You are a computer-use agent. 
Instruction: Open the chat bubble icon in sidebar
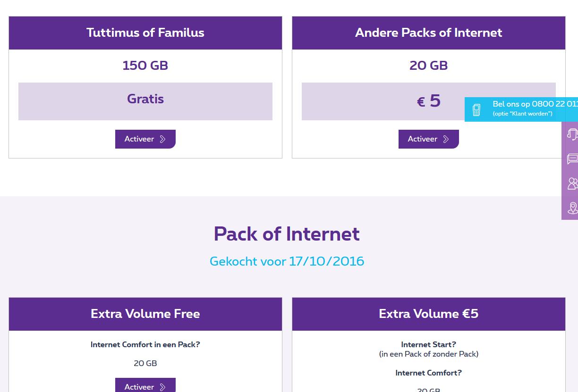click(572, 159)
